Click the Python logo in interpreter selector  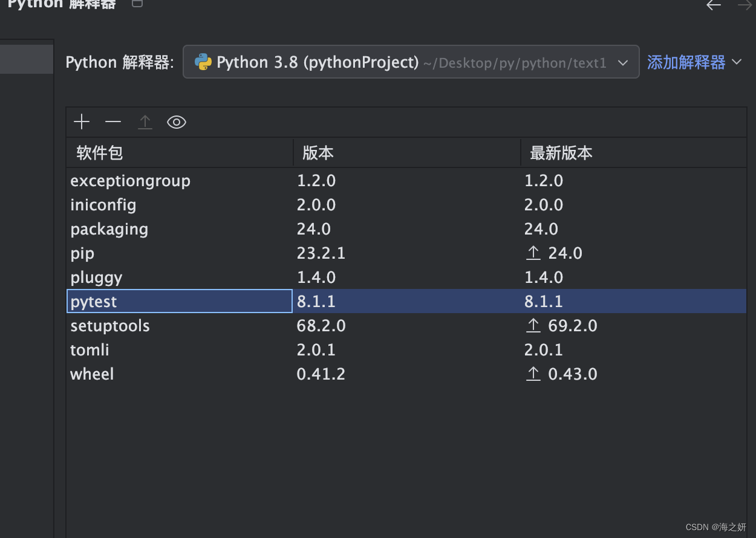[x=203, y=61]
